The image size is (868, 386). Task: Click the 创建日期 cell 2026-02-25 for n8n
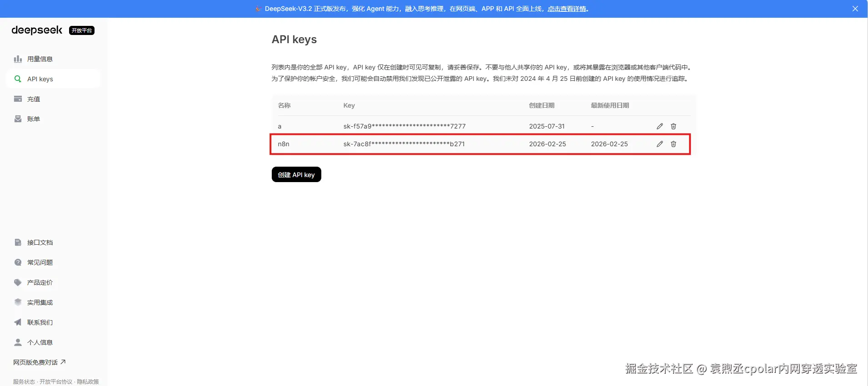coord(548,144)
